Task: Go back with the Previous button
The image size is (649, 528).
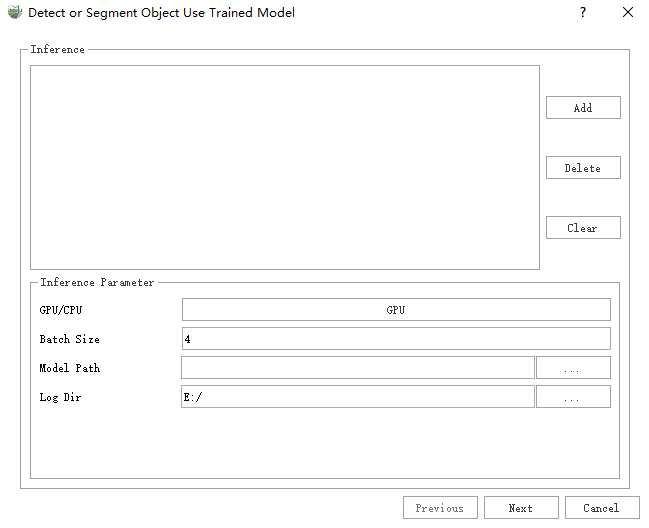Action: (x=440, y=508)
